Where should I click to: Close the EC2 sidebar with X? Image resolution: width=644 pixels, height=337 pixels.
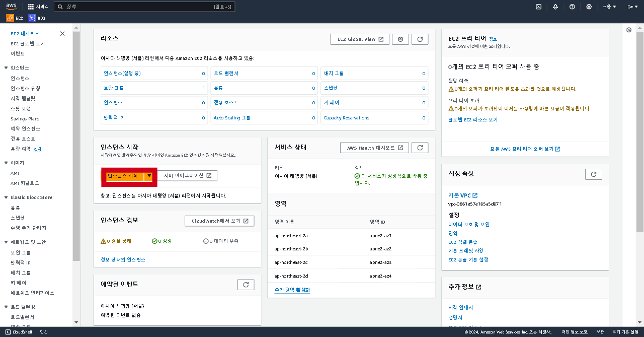tap(62, 34)
